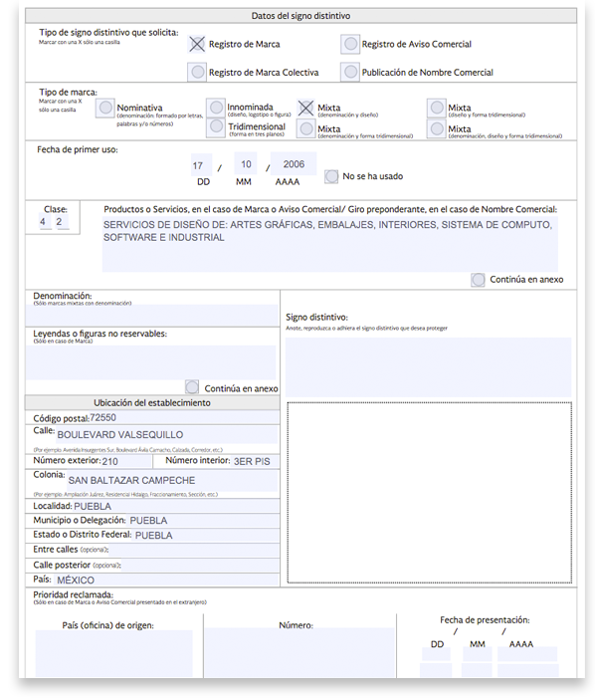The width and height of the screenshot is (595, 700).
Task: Select the Registro de Marca checkbox
Action: tap(197, 44)
